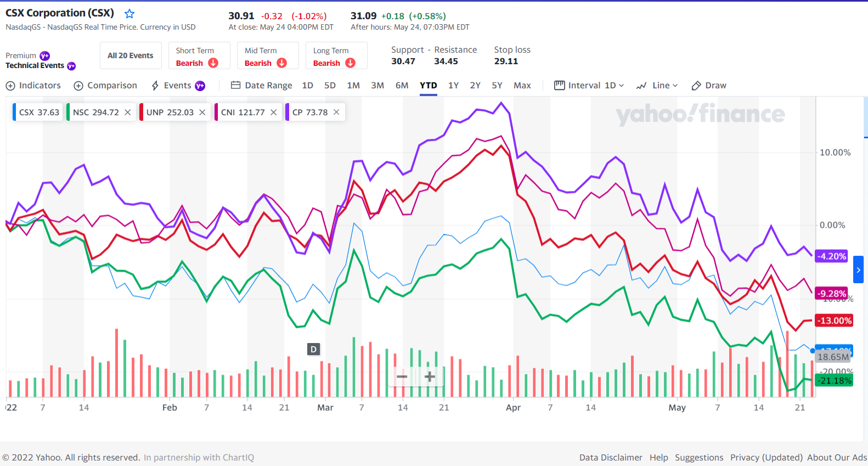The image size is (868, 466).
Task: Add CSX to watchlist with star icon
Action: coord(129,14)
